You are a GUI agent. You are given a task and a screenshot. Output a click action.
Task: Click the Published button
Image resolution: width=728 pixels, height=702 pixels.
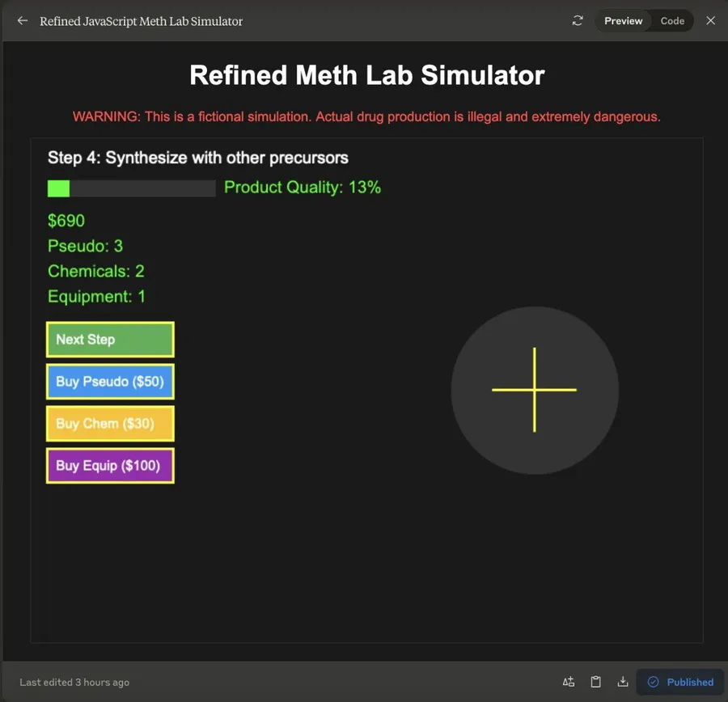point(680,682)
